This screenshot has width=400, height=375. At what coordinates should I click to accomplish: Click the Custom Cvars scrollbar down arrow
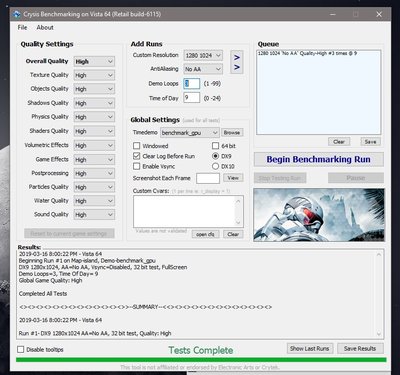point(238,222)
